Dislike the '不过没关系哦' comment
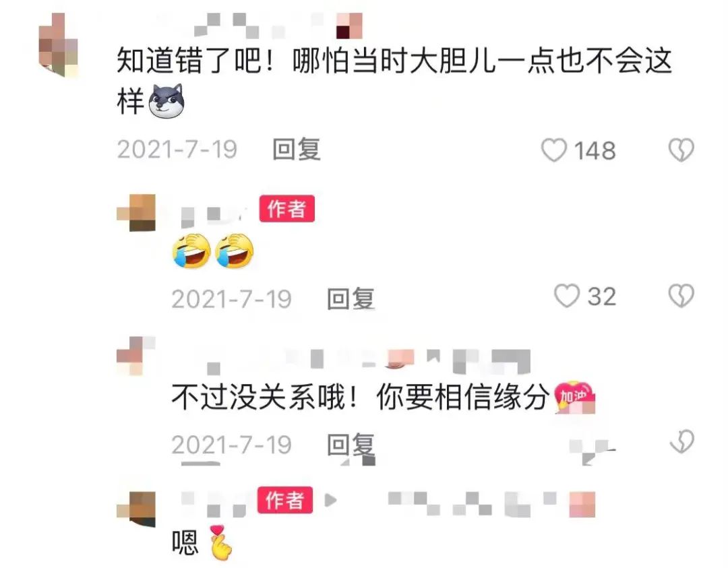Viewport: 728px width, 568px height. point(681,441)
